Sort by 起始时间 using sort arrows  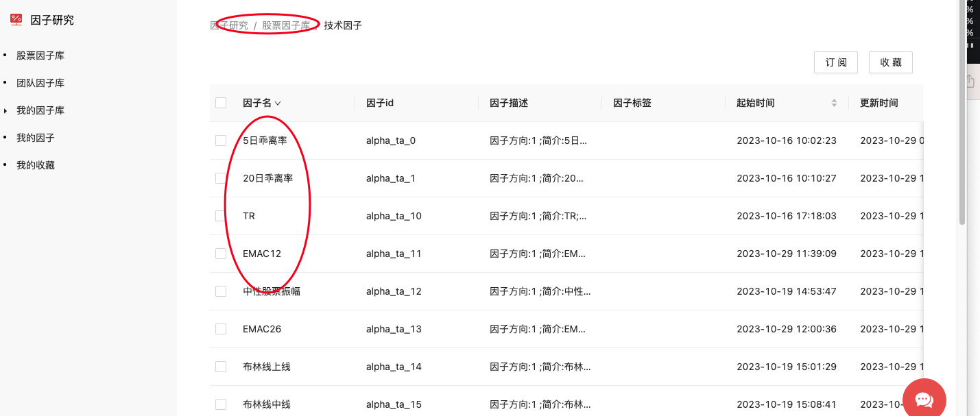(x=834, y=103)
